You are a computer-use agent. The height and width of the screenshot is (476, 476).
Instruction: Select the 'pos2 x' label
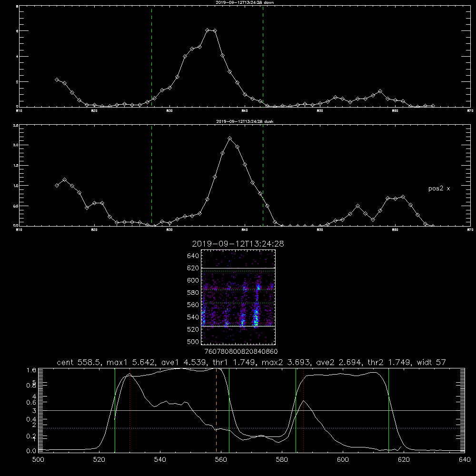pos(439,188)
